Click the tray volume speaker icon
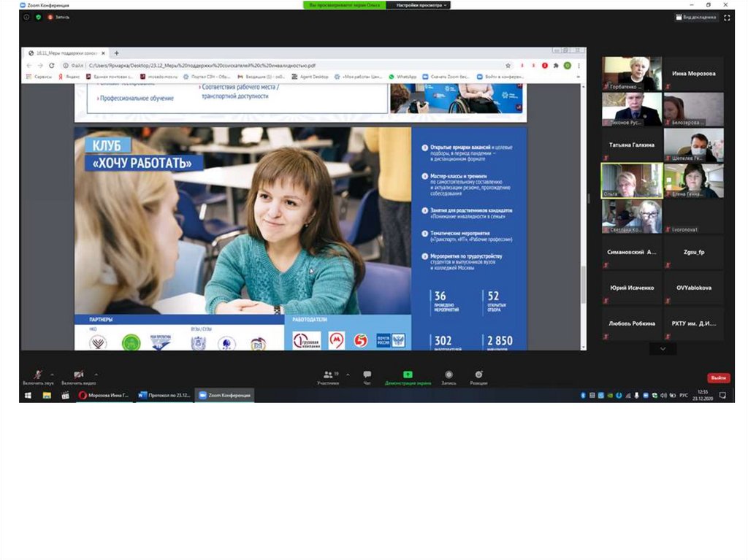The image size is (748, 560). 663,396
